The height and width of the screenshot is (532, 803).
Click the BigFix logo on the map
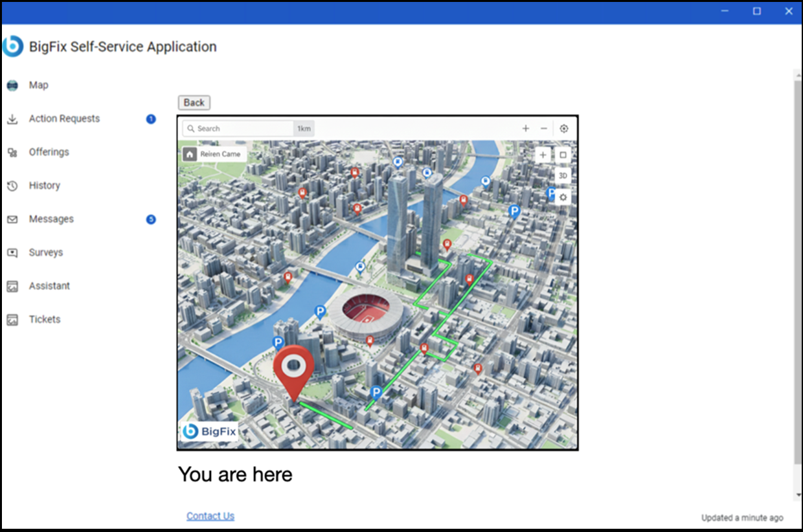click(209, 430)
